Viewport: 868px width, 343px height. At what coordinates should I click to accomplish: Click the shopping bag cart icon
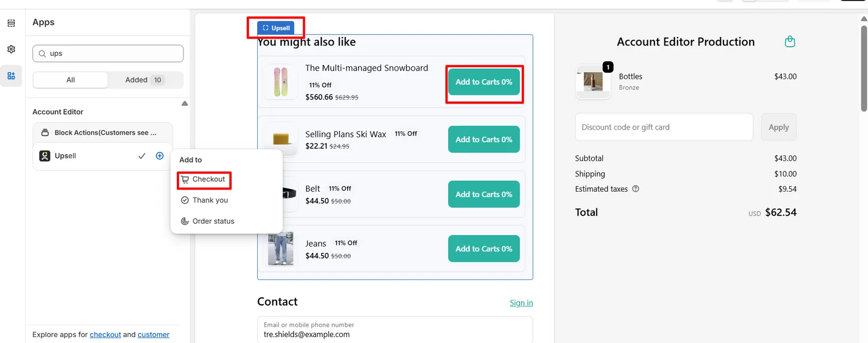tap(790, 42)
